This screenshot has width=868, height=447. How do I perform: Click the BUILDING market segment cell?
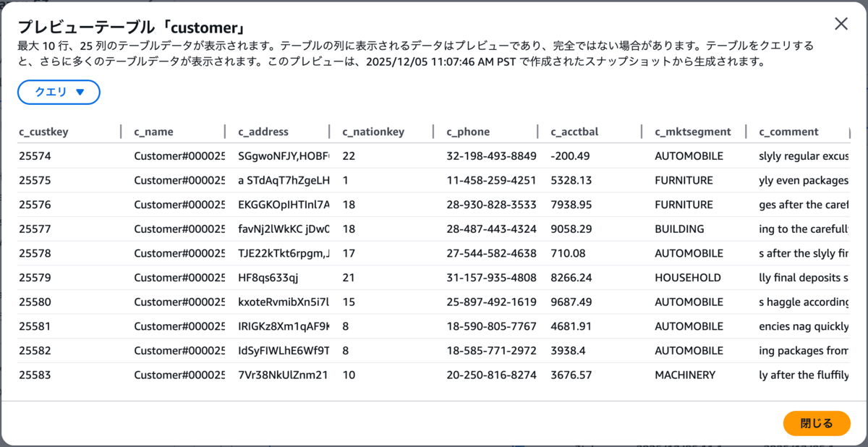click(679, 229)
